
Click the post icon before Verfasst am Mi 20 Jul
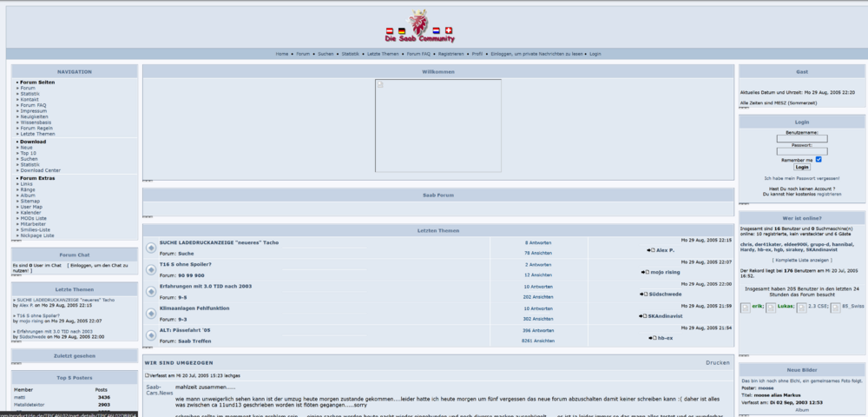coord(147,375)
